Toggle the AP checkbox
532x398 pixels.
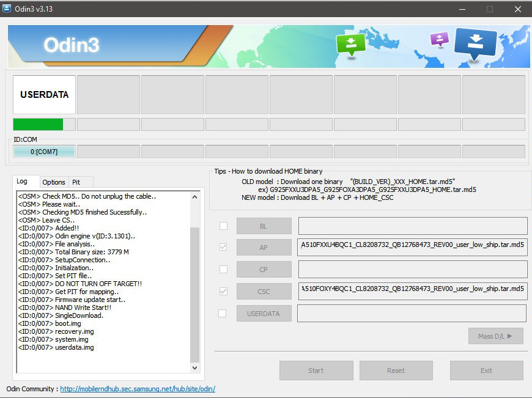(223, 248)
